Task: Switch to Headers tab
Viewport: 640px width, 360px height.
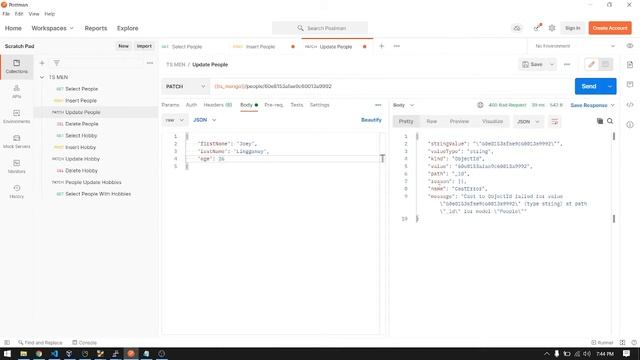Action: click(x=218, y=105)
